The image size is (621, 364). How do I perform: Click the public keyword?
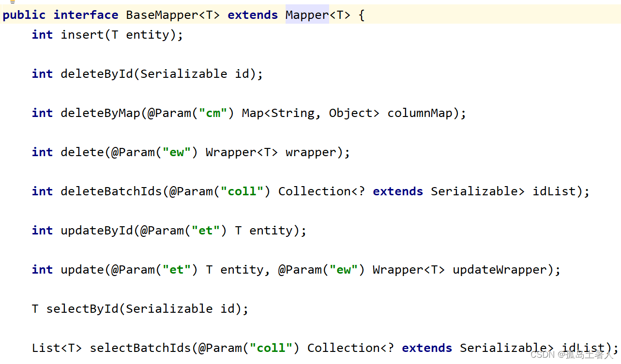click(24, 15)
